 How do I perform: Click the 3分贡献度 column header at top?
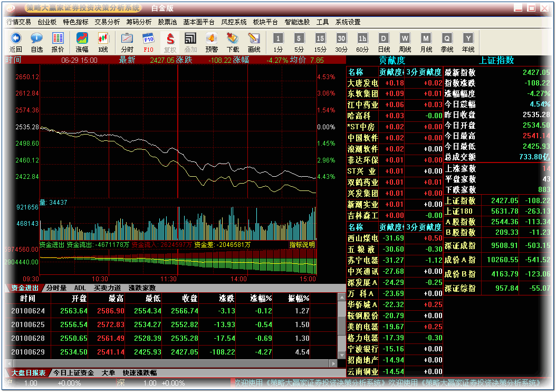click(x=424, y=72)
